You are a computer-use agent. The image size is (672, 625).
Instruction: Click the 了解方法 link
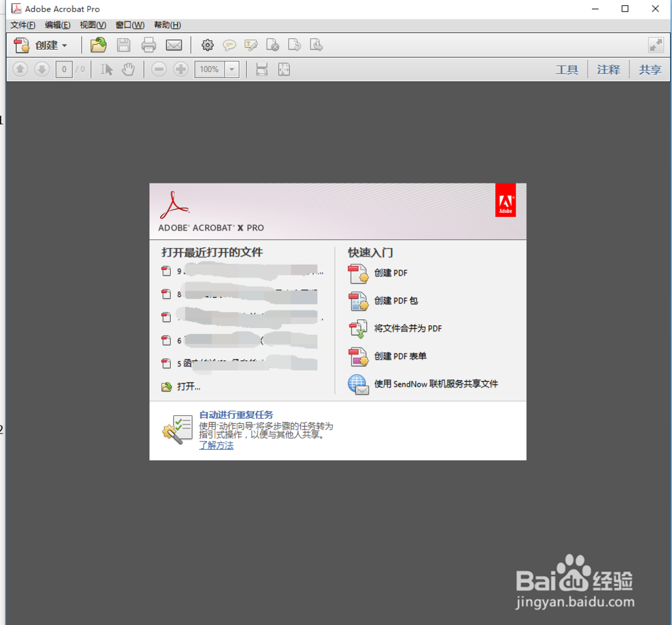coord(216,446)
